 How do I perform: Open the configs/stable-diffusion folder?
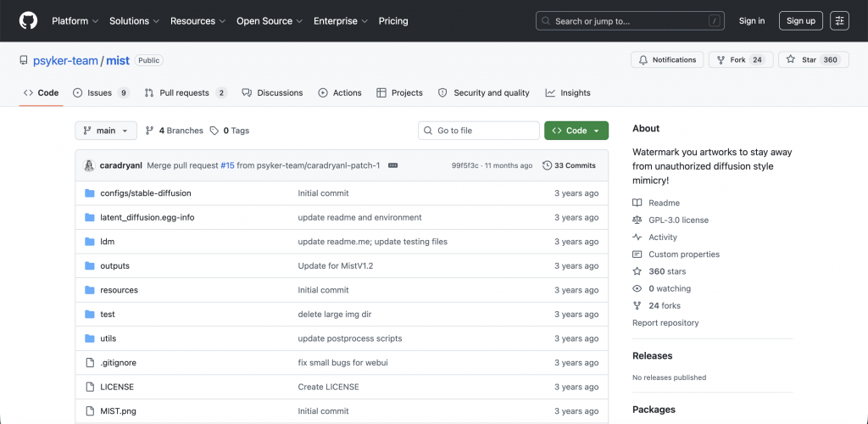click(x=146, y=193)
